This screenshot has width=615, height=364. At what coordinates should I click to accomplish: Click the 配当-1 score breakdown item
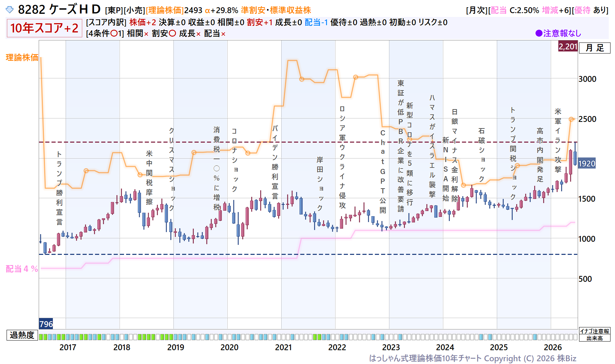pyautogui.click(x=316, y=22)
